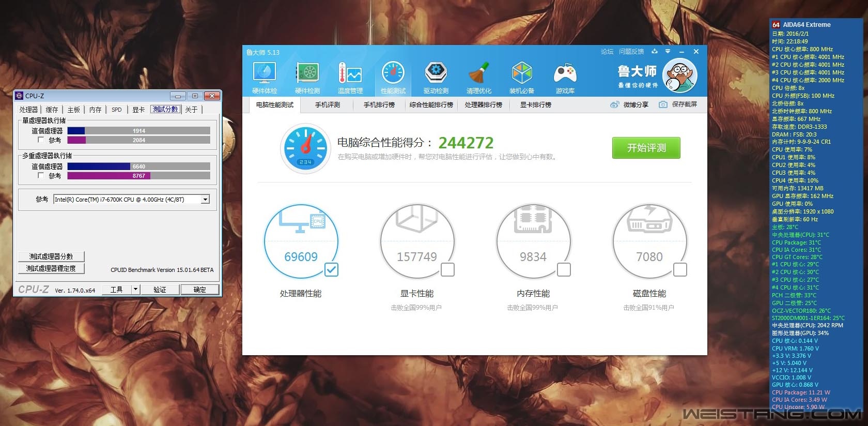Click the CPU-Z title bar icon
The width and height of the screenshot is (868, 426).
click(x=19, y=96)
